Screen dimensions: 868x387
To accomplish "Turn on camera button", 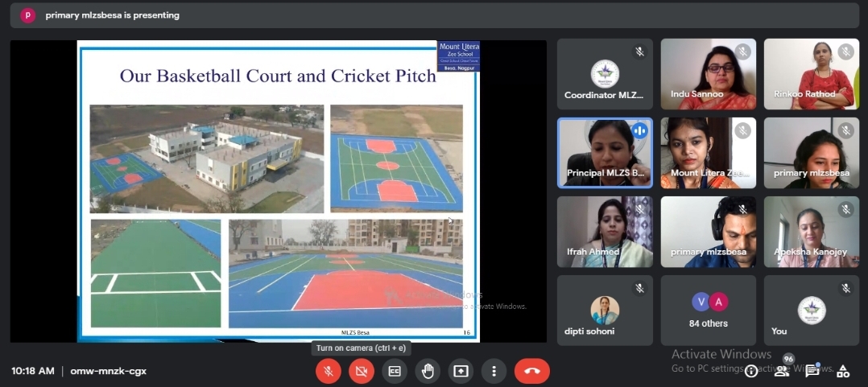I will (x=362, y=372).
